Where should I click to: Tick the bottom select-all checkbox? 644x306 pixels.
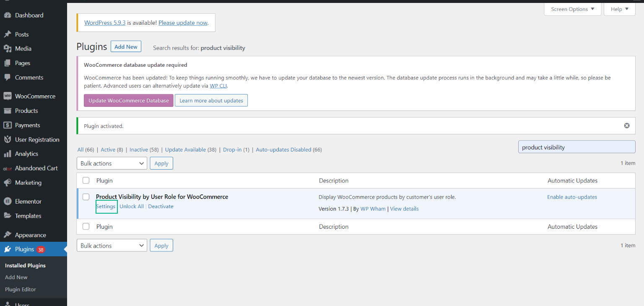click(x=86, y=226)
